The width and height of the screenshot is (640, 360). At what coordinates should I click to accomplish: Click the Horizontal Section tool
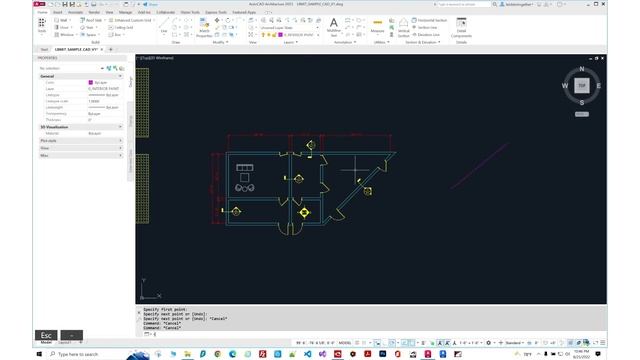click(x=429, y=20)
